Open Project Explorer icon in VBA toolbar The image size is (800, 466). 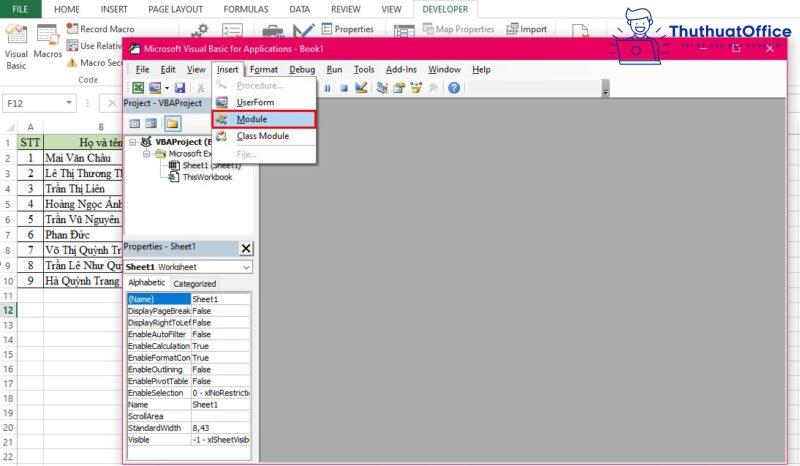tap(382, 88)
